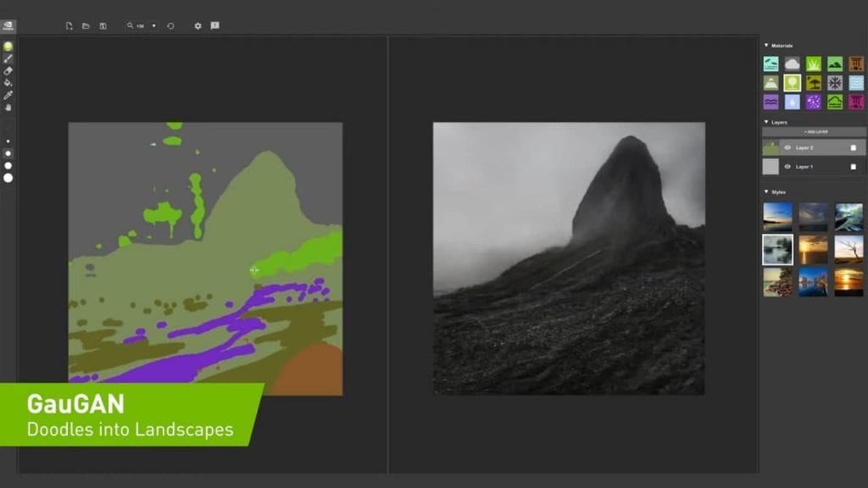Toggle visibility of Layer 1

tap(787, 167)
